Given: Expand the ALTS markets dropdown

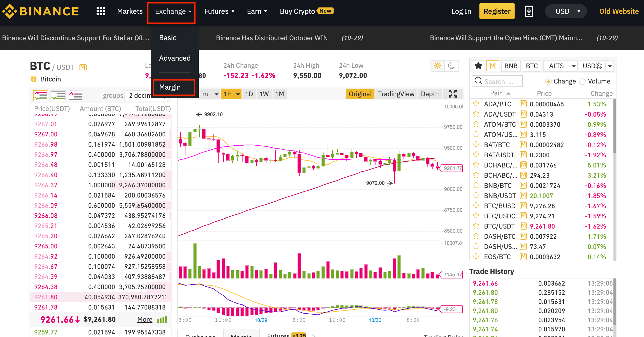Looking at the screenshot, I should (x=573, y=66).
